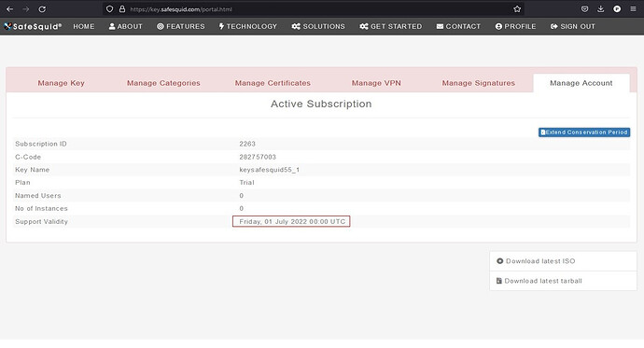This screenshot has height=348, width=644.
Task: Select key name keysafesquid55_1
Action: pyautogui.click(x=270, y=170)
